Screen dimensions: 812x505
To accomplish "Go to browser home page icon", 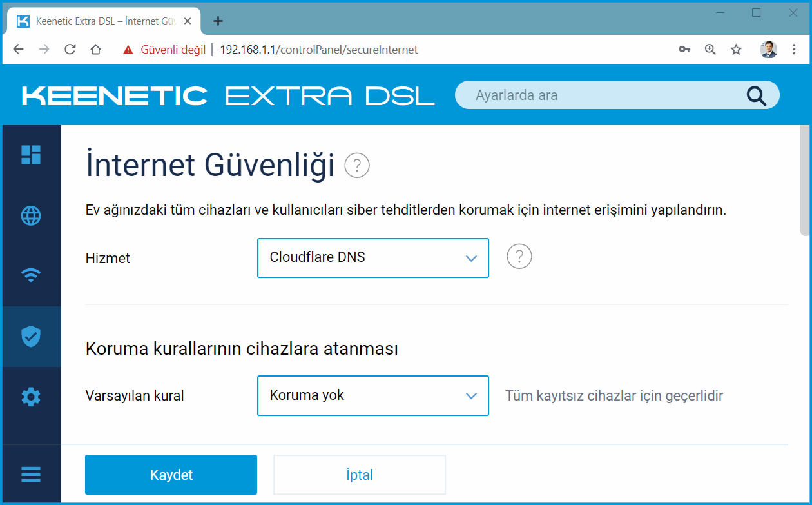I will 95,50.
